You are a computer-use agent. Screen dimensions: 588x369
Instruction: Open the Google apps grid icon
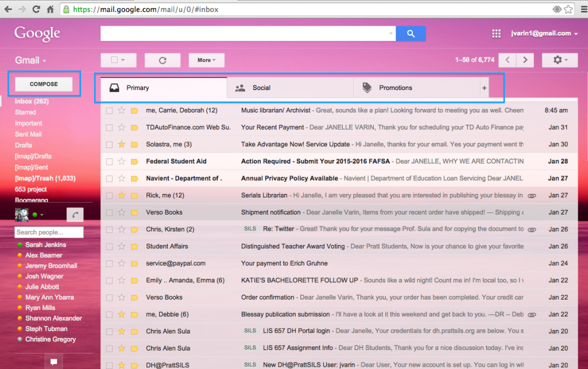[x=496, y=33]
